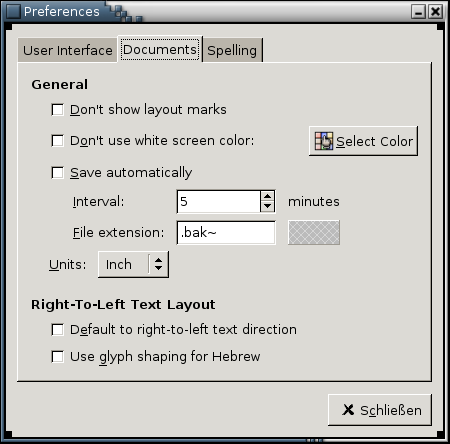Viewport: 450px width, 444px height.
Task: Open the Units Inch dropdown
Action: (x=133, y=264)
